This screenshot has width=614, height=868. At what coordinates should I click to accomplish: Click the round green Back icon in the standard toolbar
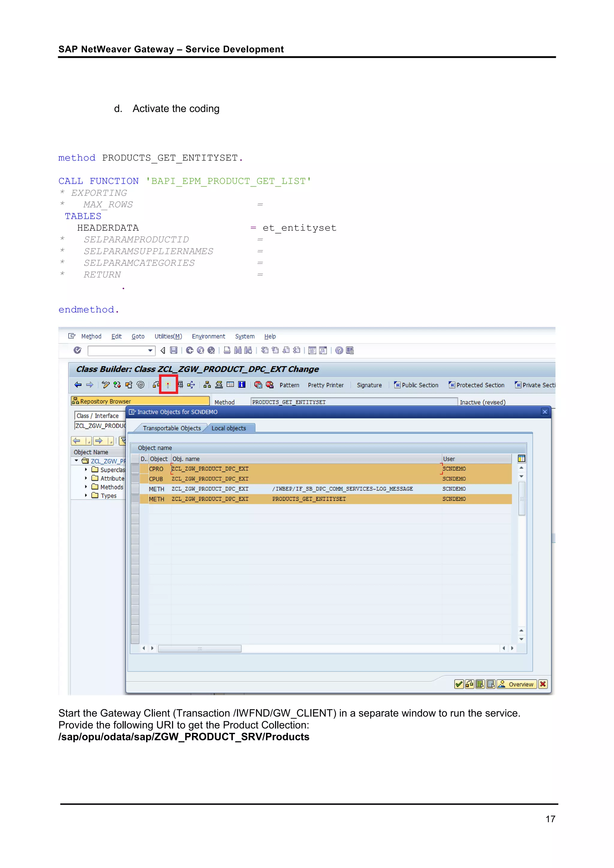pos(190,351)
